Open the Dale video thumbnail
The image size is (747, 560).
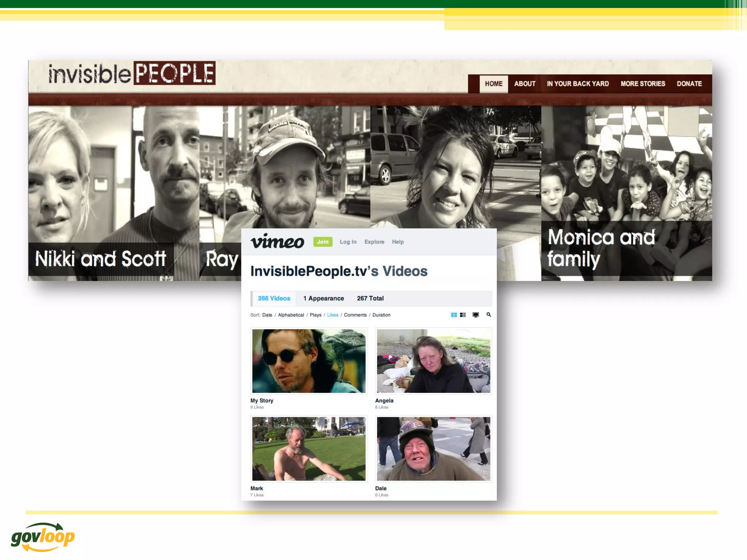433,449
